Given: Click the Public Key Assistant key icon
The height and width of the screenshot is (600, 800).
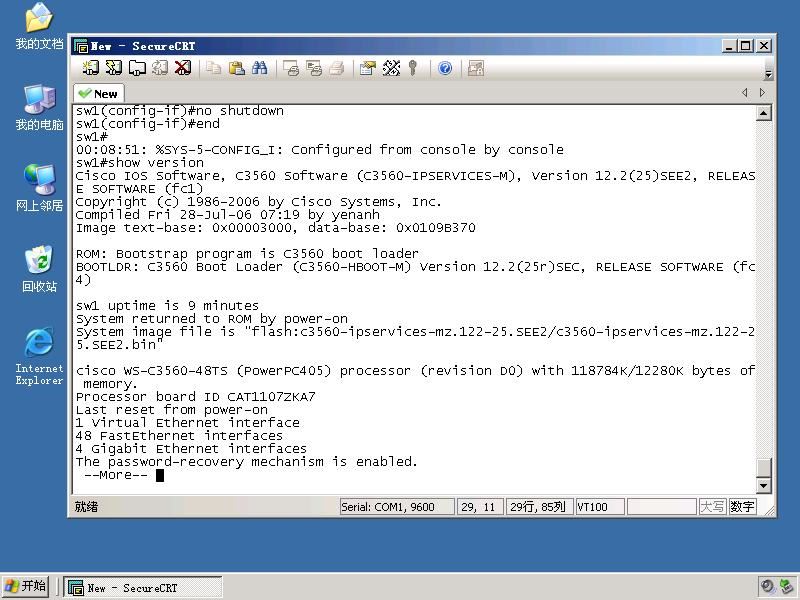Looking at the screenshot, I should (x=413, y=68).
